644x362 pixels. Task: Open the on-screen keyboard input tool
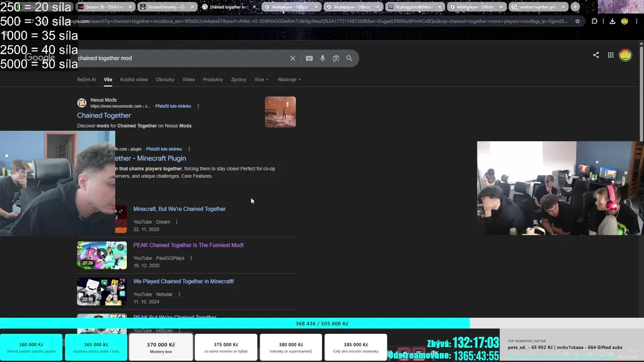pyautogui.click(x=309, y=58)
